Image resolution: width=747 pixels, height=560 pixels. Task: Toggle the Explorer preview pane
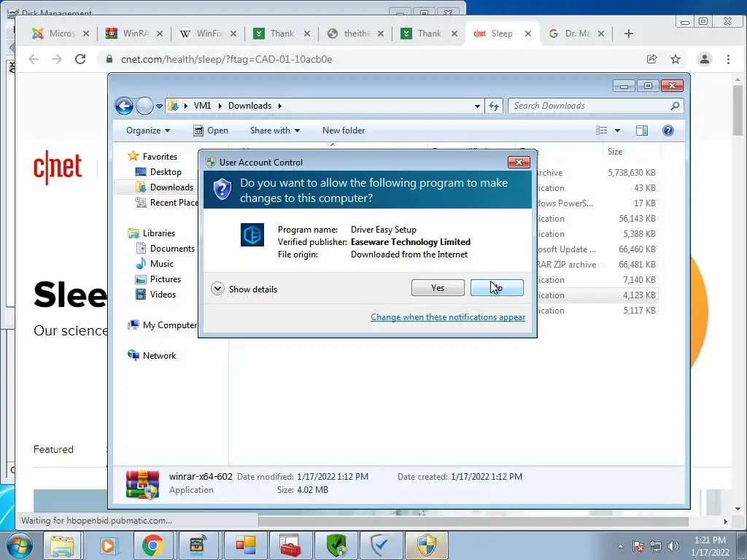coord(642,131)
